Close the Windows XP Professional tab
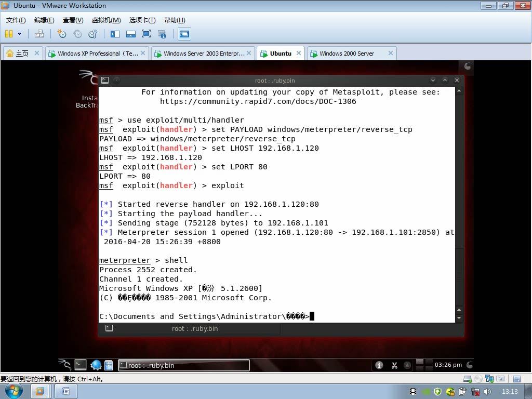 (x=143, y=53)
